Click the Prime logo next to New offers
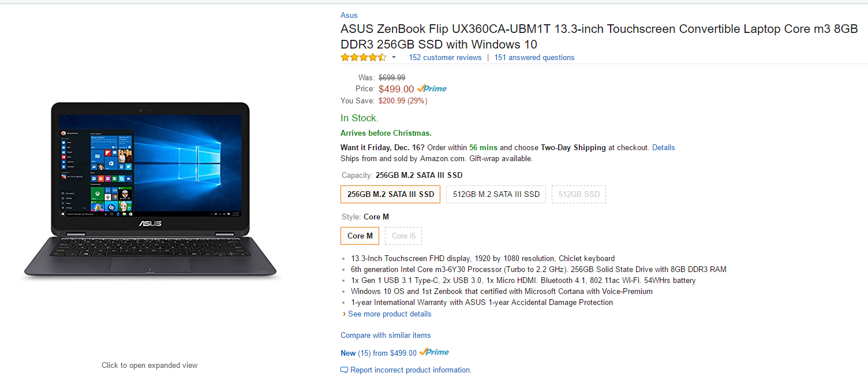Viewport: 868px width, 376px height. [434, 352]
